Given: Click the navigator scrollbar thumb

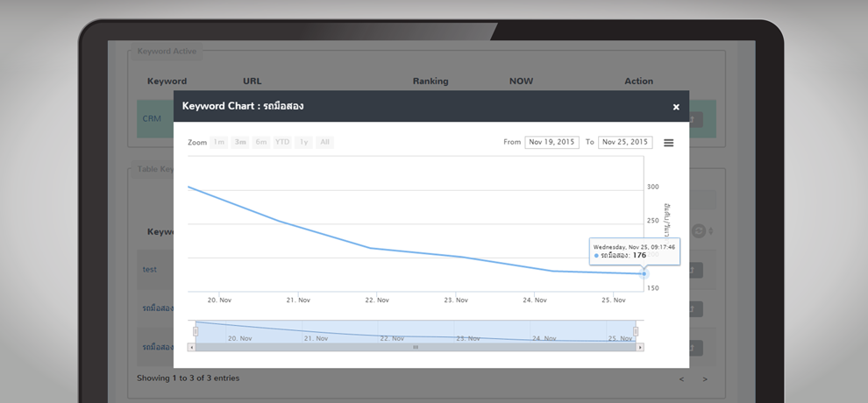Looking at the screenshot, I should point(416,347).
